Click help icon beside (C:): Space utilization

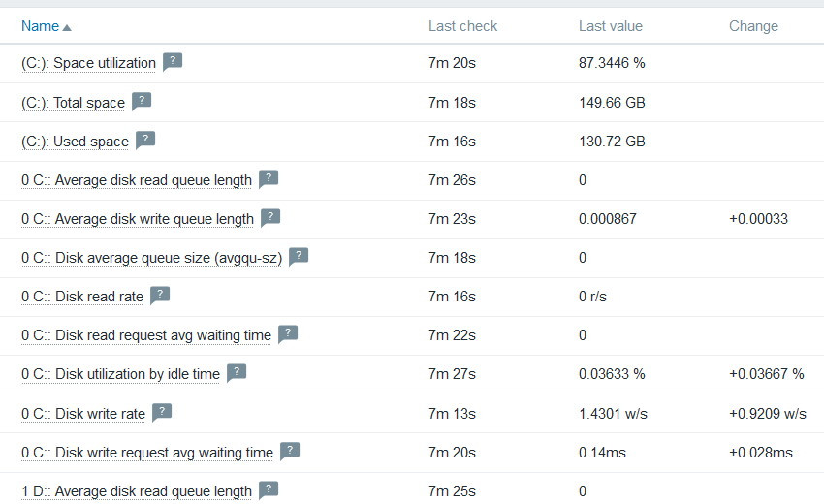[173, 62]
